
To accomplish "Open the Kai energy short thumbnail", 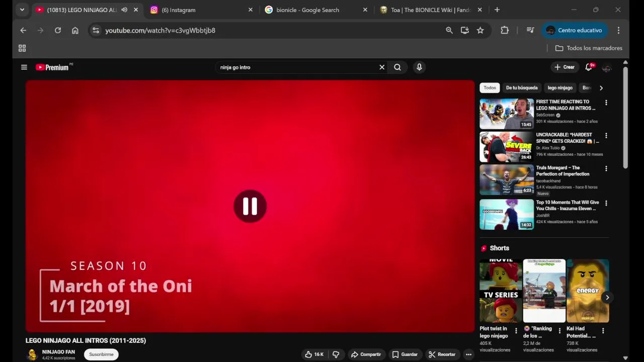I will click(x=588, y=291).
